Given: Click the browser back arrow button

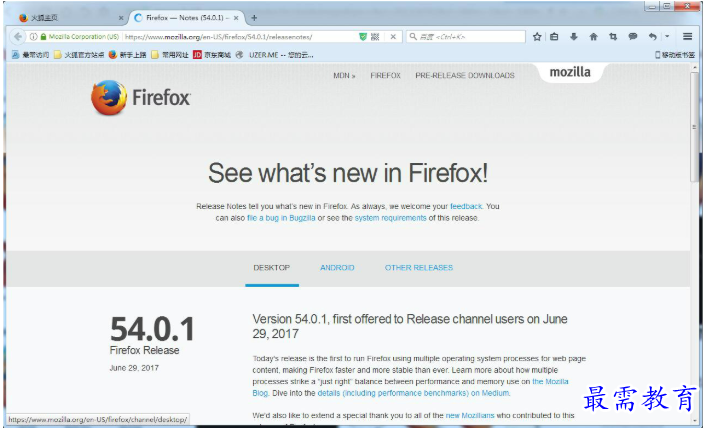Looking at the screenshot, I should click(x=18, y=37).
